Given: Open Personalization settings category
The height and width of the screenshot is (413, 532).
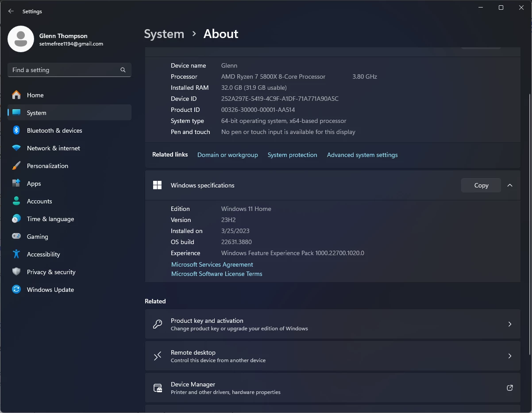Looking at the screenshot, I should coord(69,166).
